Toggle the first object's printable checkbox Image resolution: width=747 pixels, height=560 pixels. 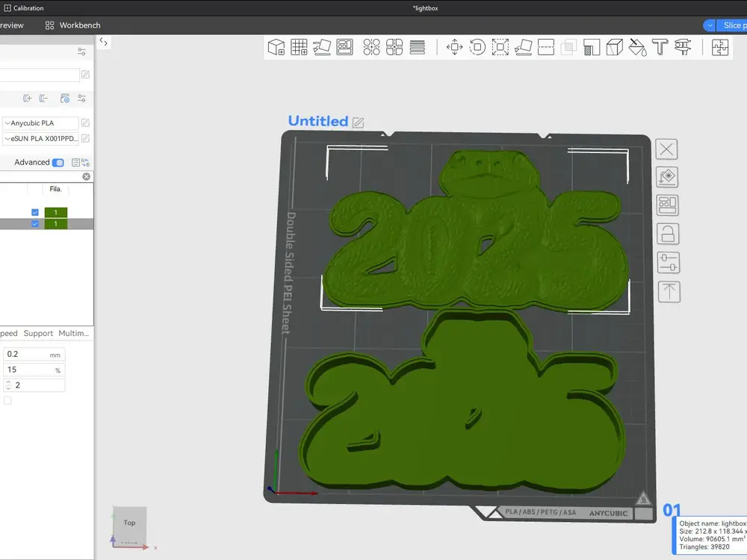click(x=35, y=212)
